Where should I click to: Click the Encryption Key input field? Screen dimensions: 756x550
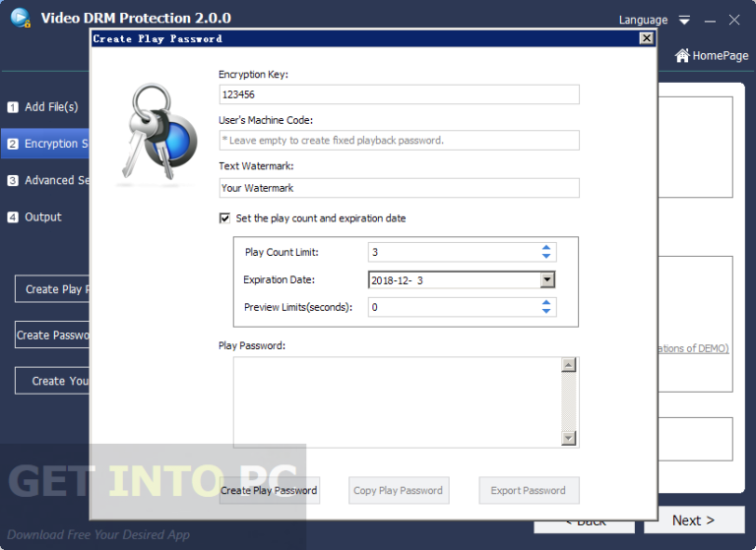pos(400,94)
